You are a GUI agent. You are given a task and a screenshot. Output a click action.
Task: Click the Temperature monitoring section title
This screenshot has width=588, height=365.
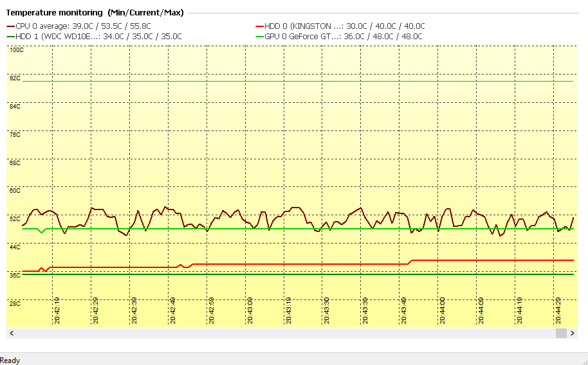(x=94, y=12)
